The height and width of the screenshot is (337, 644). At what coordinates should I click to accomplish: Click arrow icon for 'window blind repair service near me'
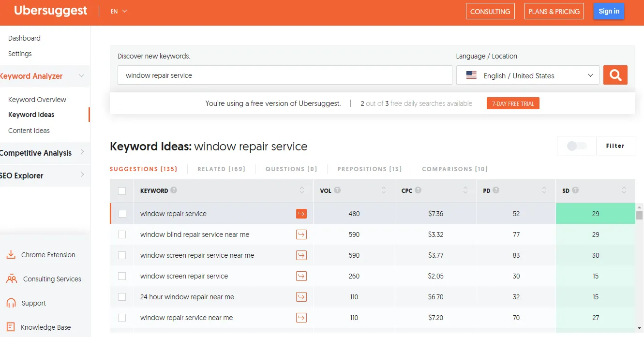[301, 234]
